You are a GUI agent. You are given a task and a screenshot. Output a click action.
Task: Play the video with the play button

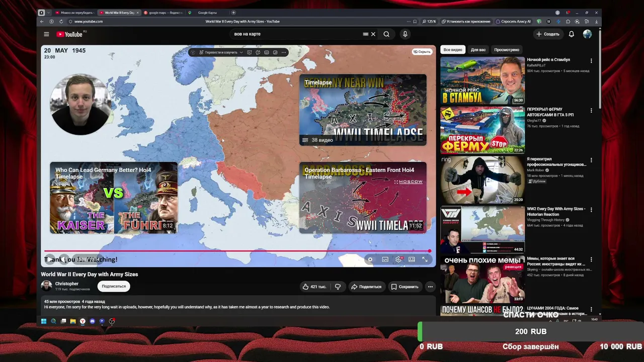(50, 259)
